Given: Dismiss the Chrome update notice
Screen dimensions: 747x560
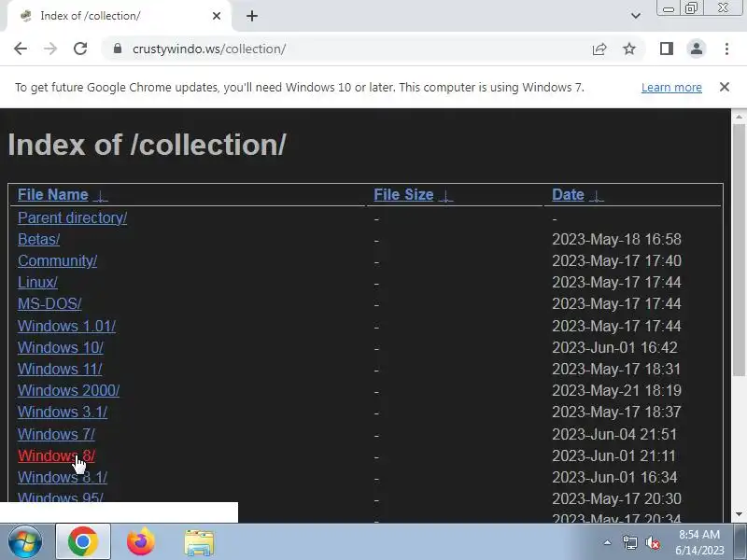Looking at the screenshot, I should 725,87.
